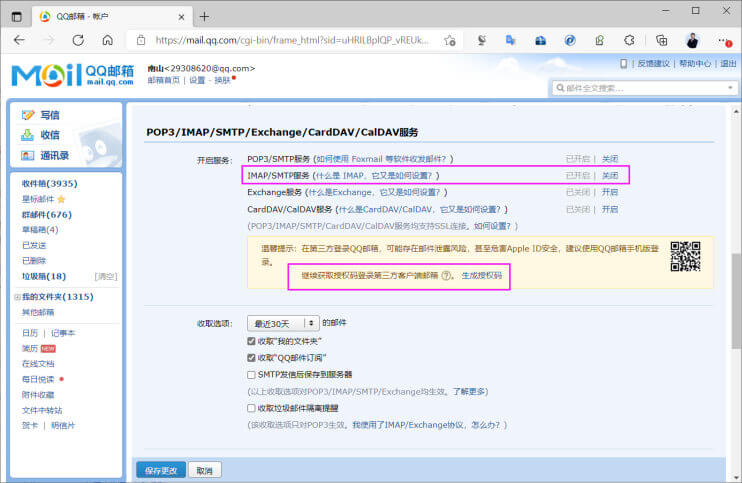Viewport: 742px width, 483px height.
Task: Open the browser profile avatar
Action: pyautogui.click(x=692, y=41)
